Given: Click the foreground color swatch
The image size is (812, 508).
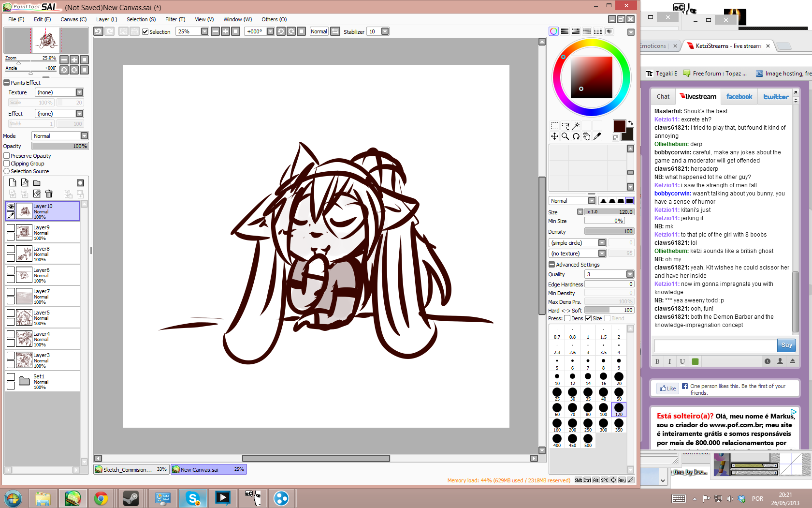Looking at the screenshot, I should click(x=619, y=126).
